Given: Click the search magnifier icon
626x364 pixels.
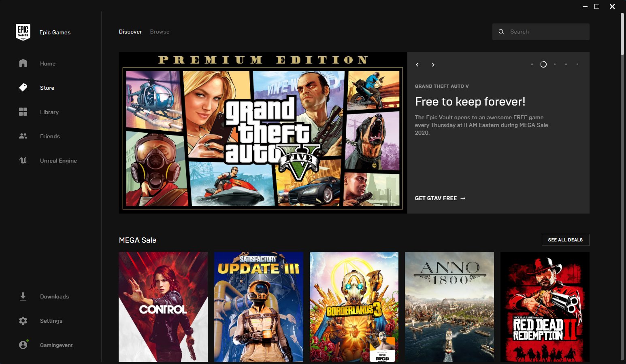Looking at the screenshot, I should tap(501, 32).
